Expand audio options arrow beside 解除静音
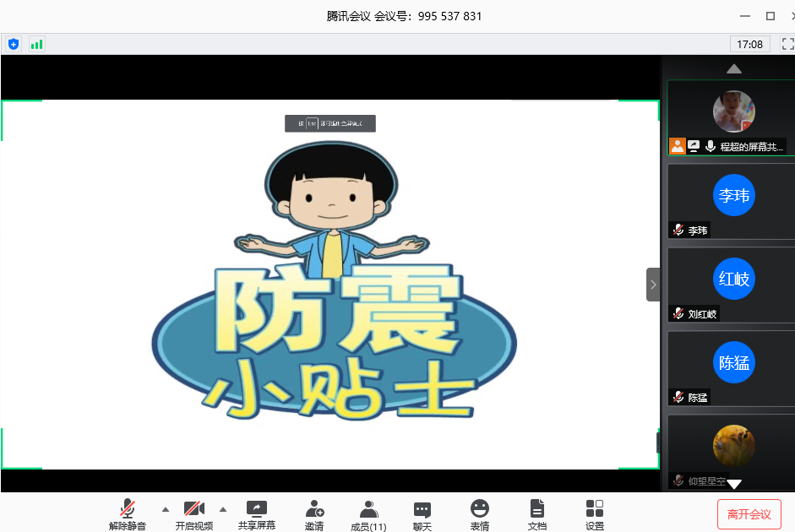 click(x=166, y=509)
